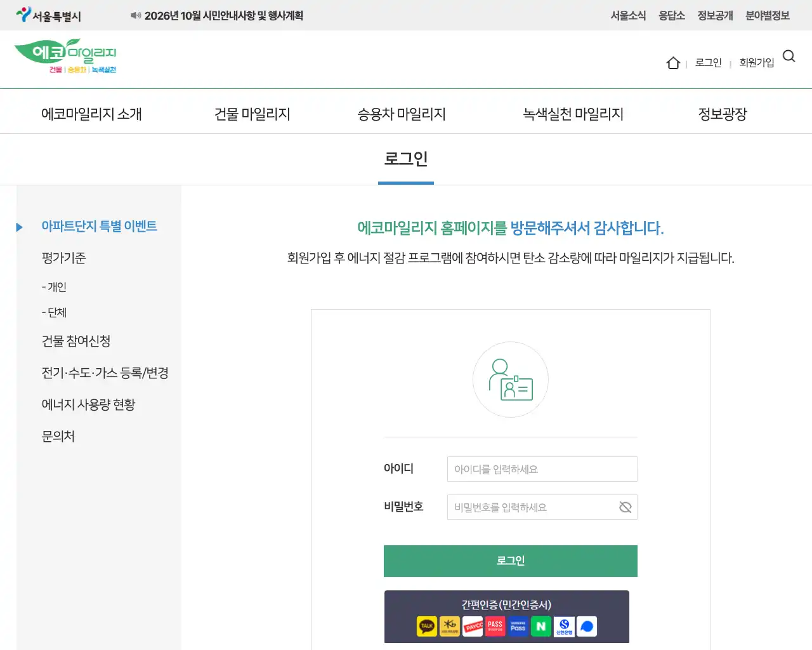
Task: Click 회원가입 link in header
Action: click(x=757, y=63)
